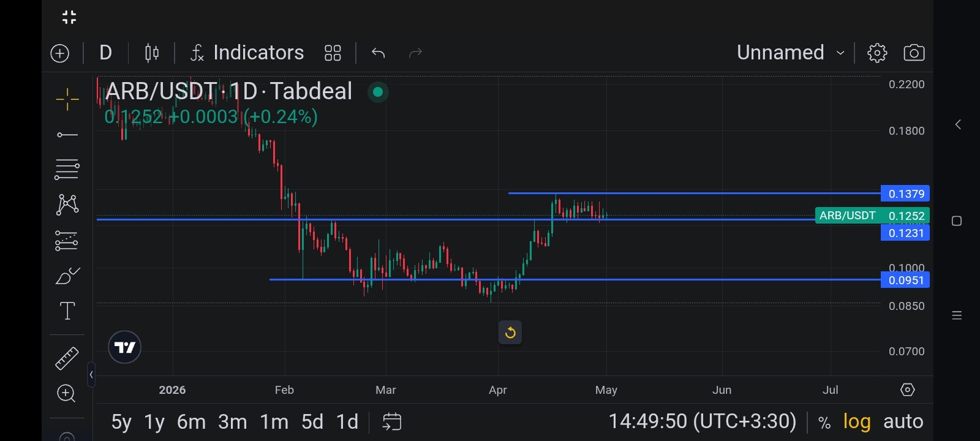The image size is (980, 441).
Task: Reset the chart view with the yellow arrow
Action: pos(510,333)
